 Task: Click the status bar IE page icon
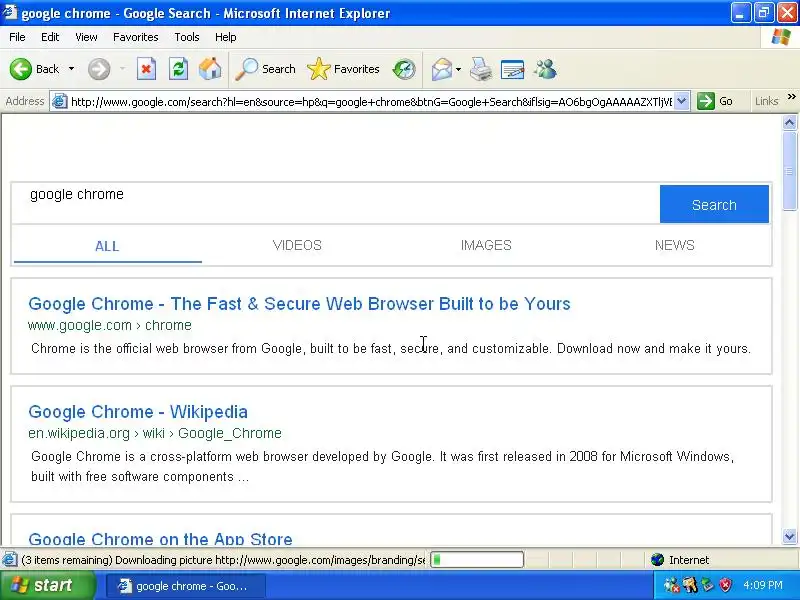pos(9,560)
